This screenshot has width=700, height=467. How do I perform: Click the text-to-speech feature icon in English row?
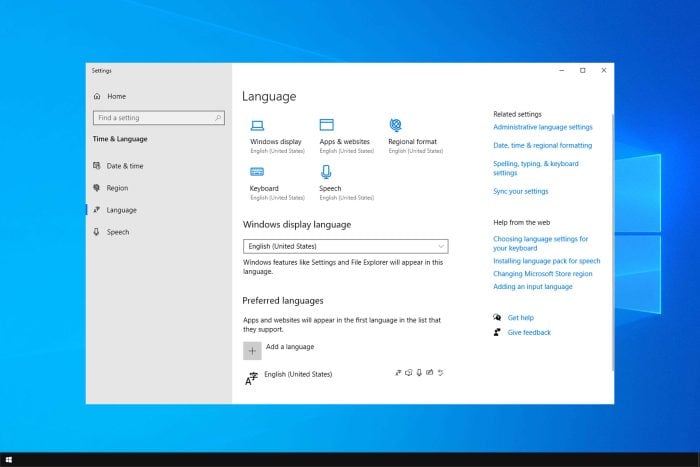point(408,372)
